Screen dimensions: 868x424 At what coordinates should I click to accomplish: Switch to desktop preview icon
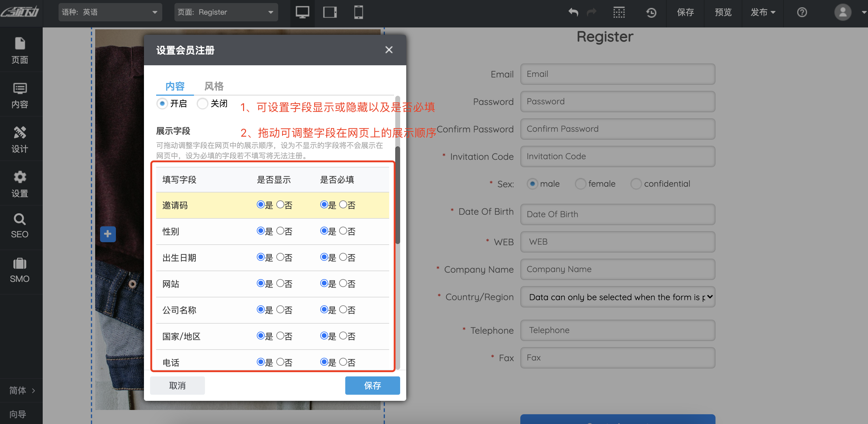302,13
